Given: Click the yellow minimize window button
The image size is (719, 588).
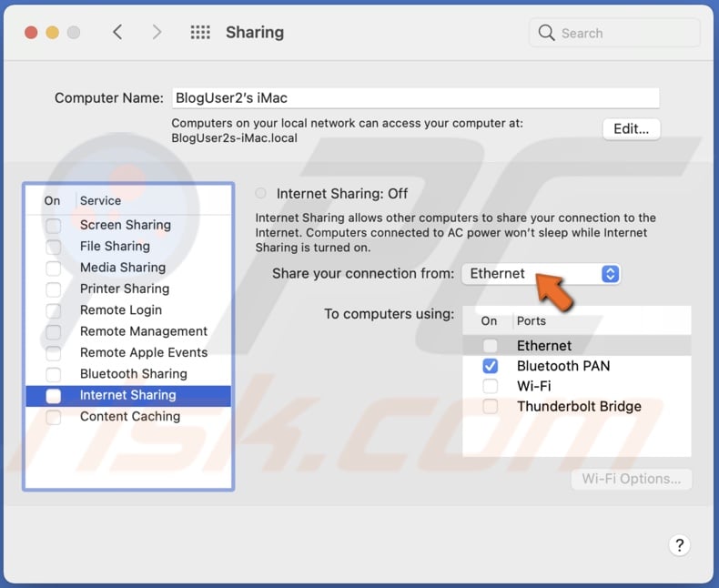Looking at the screenshot, I should [52, 33].
